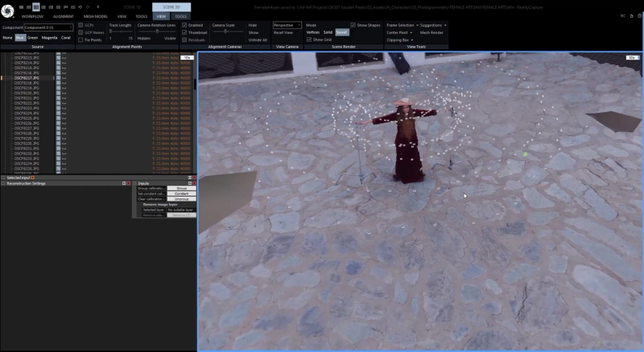Close the Reconstruction Settings panel
This screenshot has width=644, height=352.
tap(129, 184)
